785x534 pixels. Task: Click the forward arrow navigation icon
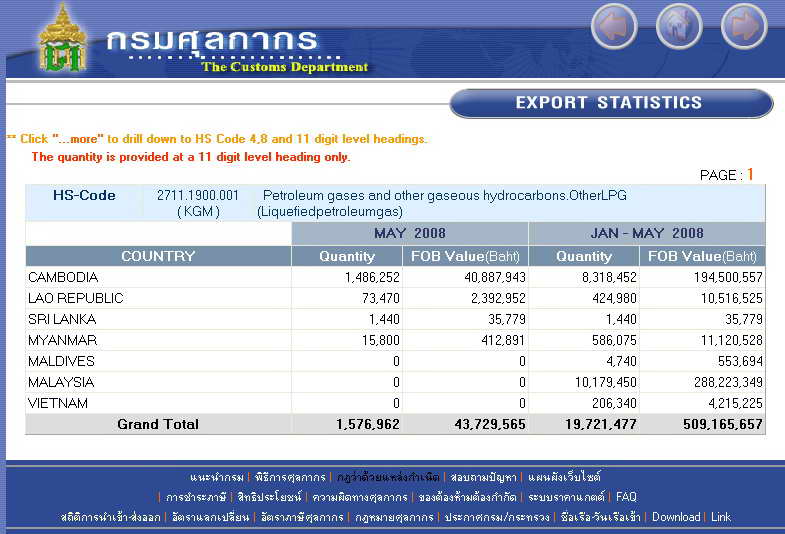click(743, 27)
